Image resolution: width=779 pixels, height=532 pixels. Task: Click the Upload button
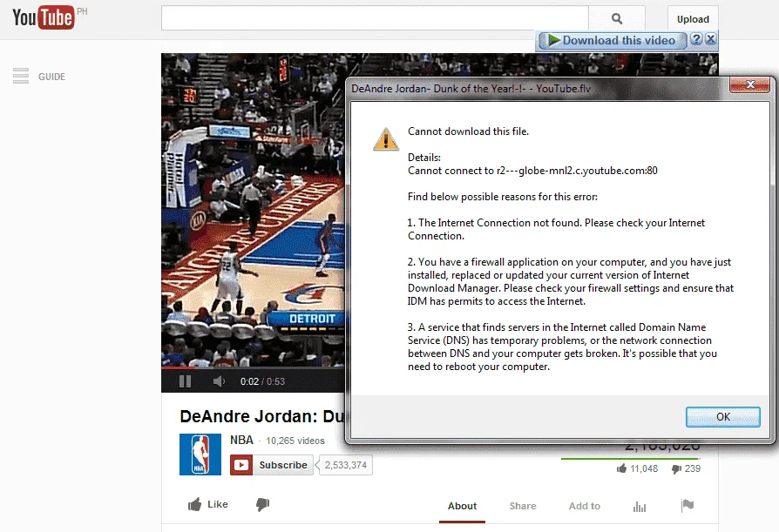point(693,19)
